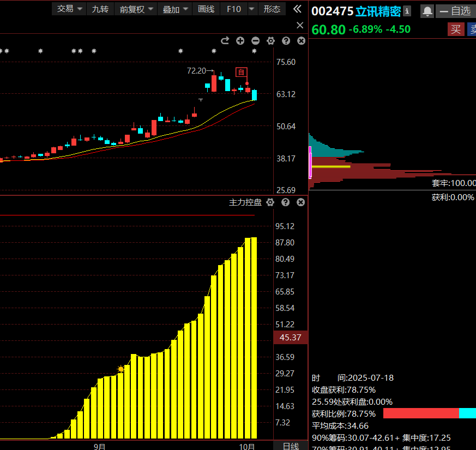Click the alert bell icon beside stock name
The height and width of the screenshot is (450, 476).
[427, 11]
